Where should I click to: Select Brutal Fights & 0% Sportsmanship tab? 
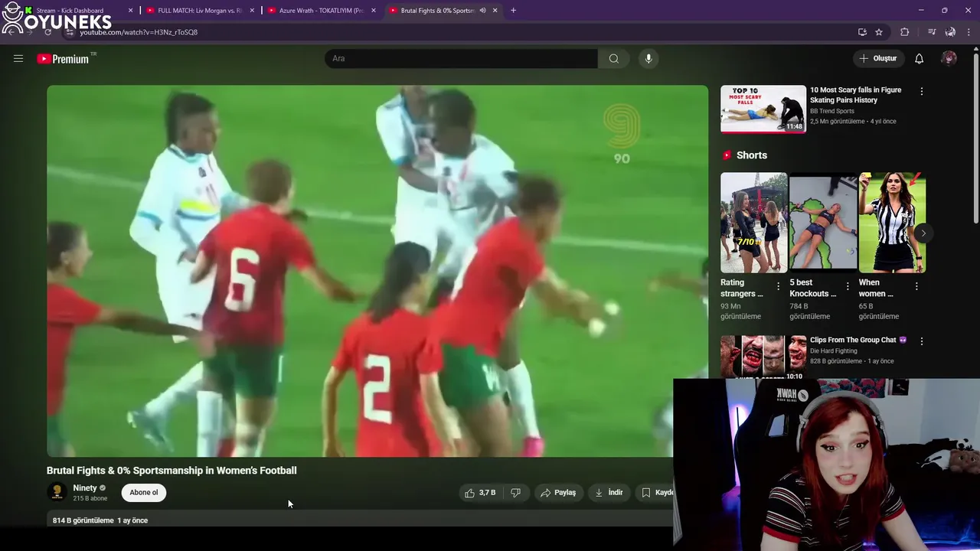tap(438, 11)
